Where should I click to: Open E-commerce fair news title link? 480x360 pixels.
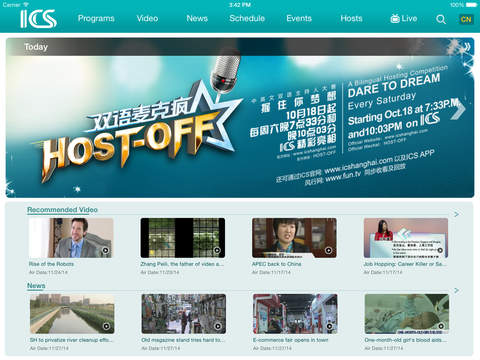290,340
